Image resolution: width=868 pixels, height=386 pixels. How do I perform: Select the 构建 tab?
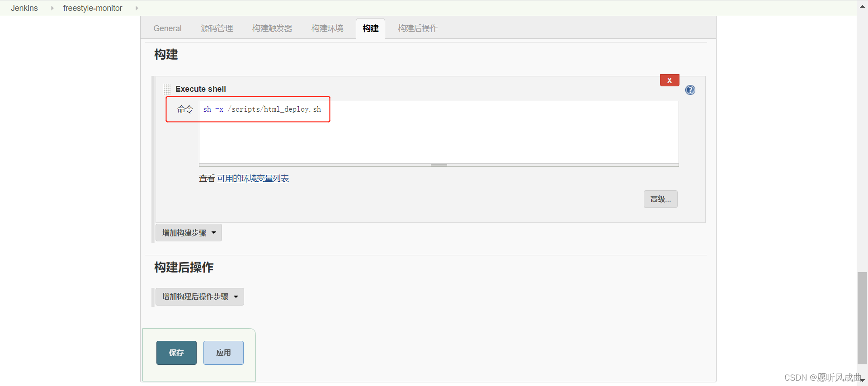(x=370, y=28)
